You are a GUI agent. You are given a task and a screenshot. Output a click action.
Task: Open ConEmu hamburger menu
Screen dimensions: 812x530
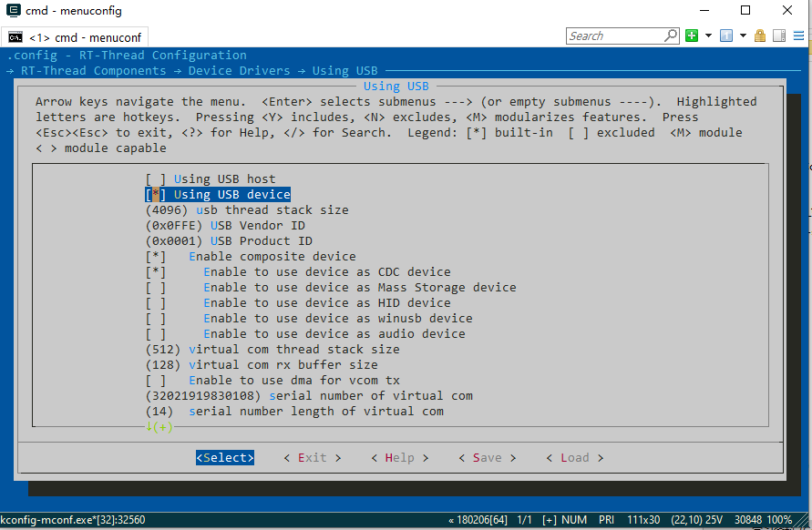[x=798, y=36]
